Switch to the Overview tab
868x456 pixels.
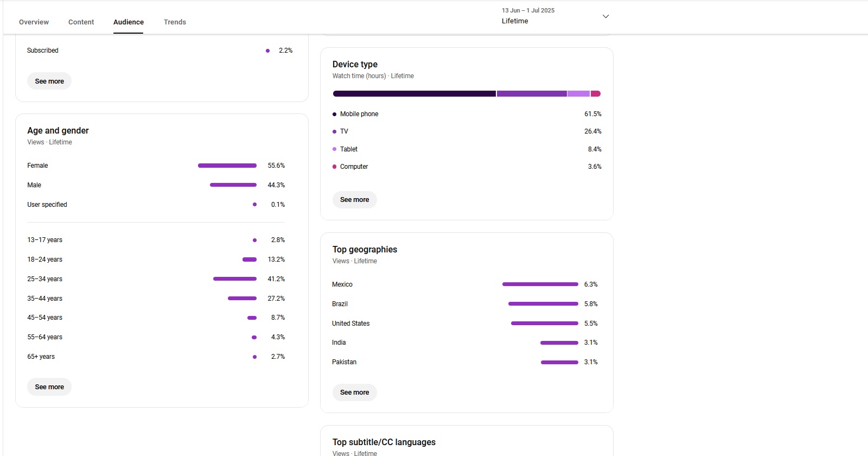[x=34, y=22]
